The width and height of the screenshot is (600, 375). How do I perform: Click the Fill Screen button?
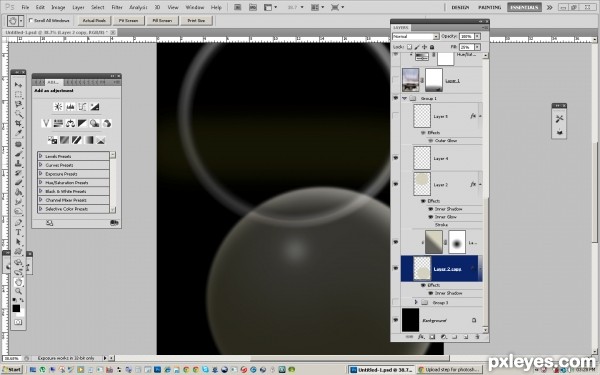pyautogui.click(x=162, y=20)
